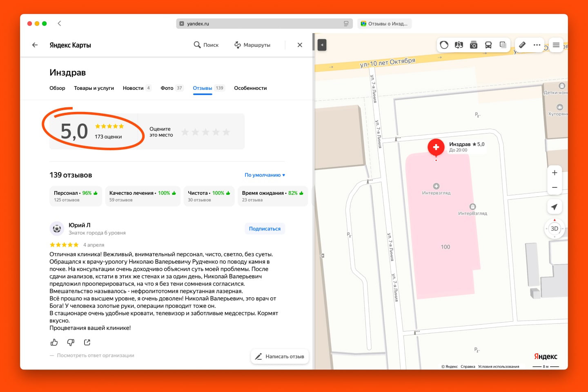Toggle moving public transport layer
The width and height of the screenshot is (588, 392).
pos(488,45)
